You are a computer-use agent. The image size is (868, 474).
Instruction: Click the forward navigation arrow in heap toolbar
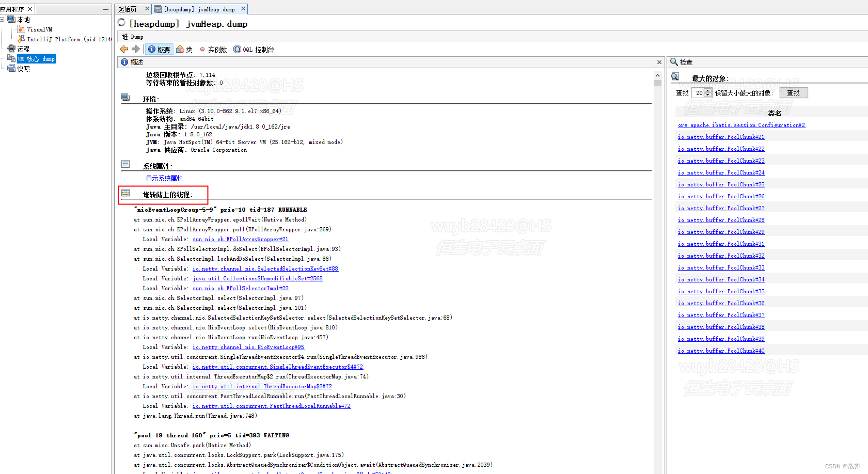[x=135, y=49]
